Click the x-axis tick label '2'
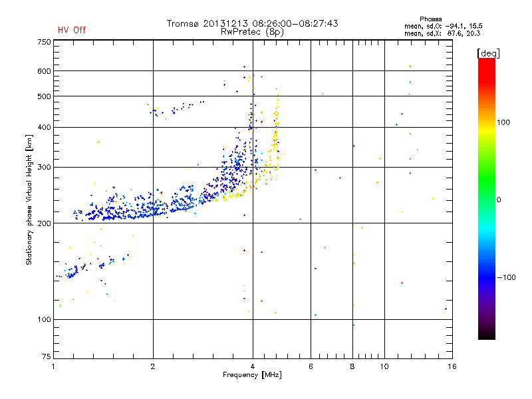This screenshot has height=399, width=532. [x=153, y=366]
